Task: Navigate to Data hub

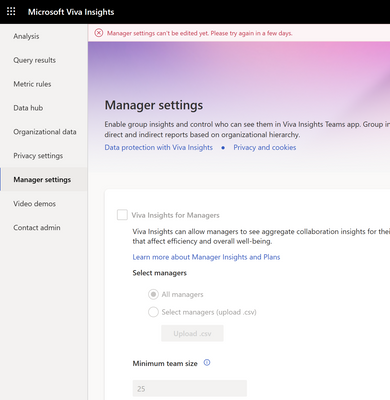Action: (x=28, y=108)
